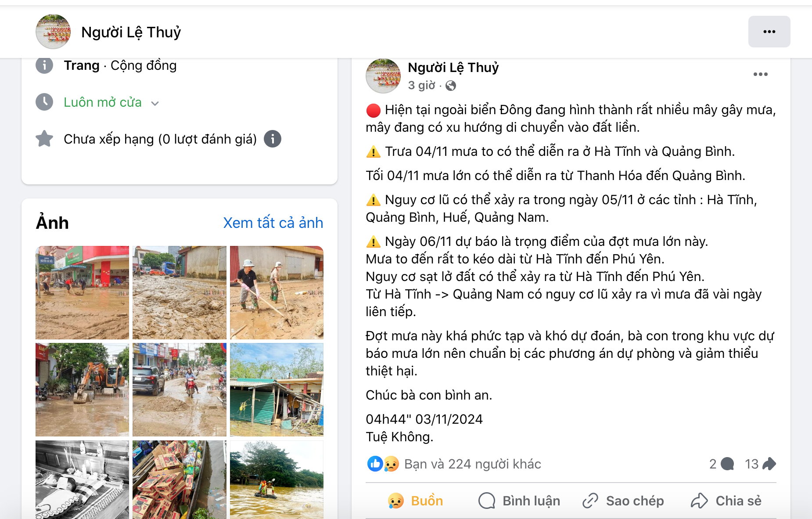Open the post options three-dots menu
The width and height of the screenshot is (812, 519).
[760, 74]
